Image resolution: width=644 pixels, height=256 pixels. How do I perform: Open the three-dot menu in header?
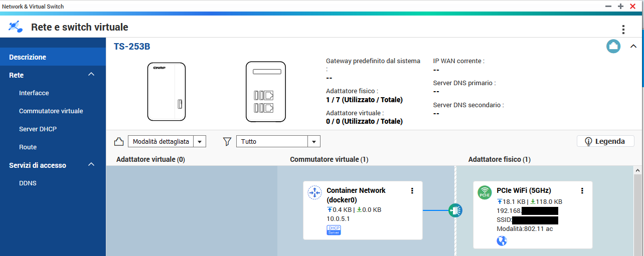(623, 29)
